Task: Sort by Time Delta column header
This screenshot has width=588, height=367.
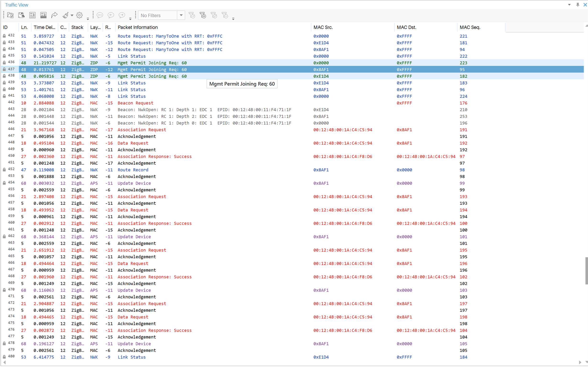Action: click(x=44, y=27)
